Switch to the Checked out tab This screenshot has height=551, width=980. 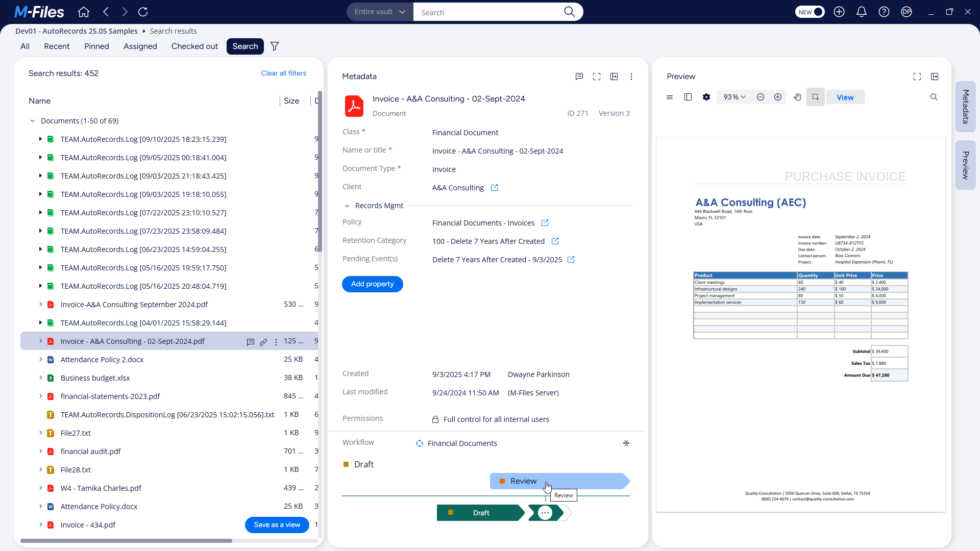[194, 46]
